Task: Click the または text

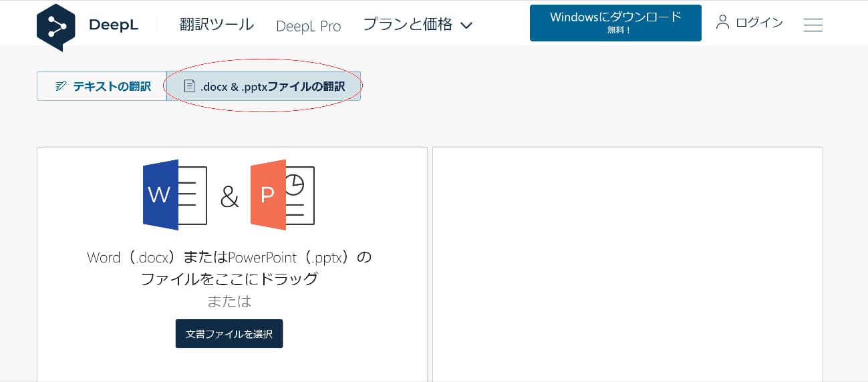Action: (229, 301)
